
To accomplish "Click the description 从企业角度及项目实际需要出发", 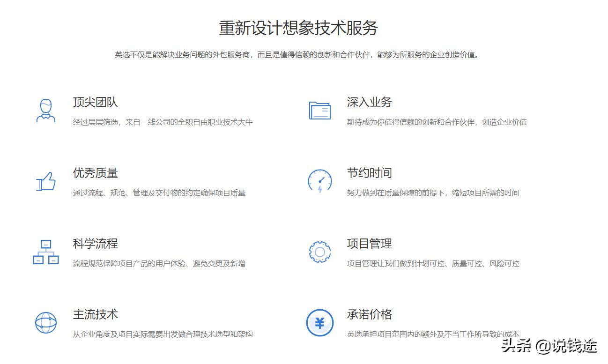I will (163, 334).
